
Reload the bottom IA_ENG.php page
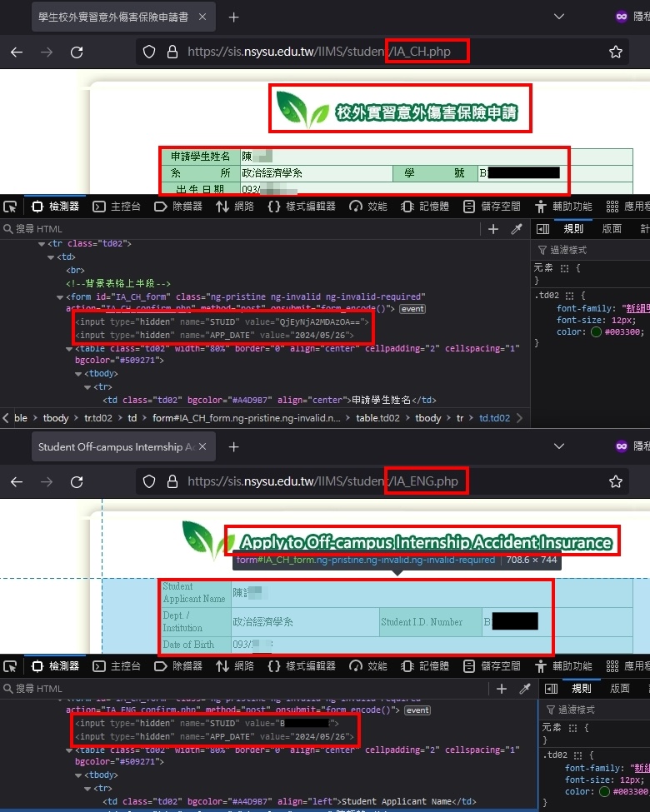click(77, 481)
